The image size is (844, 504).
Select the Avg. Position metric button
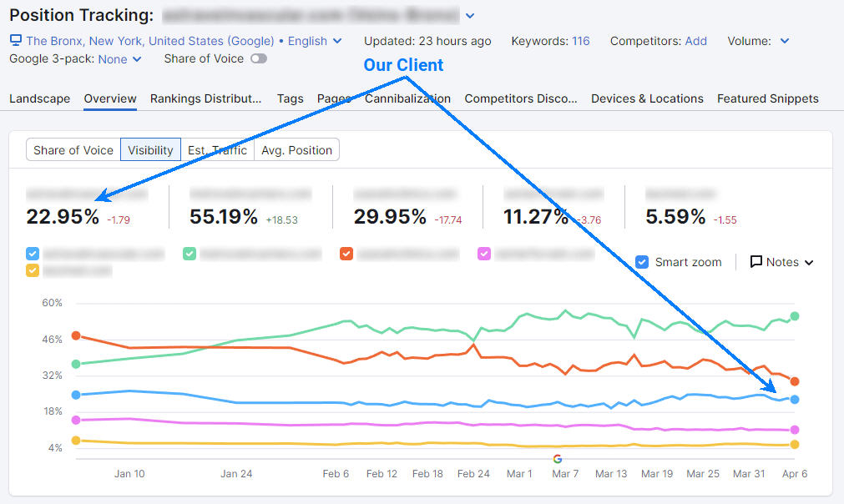tap(296, 149)
